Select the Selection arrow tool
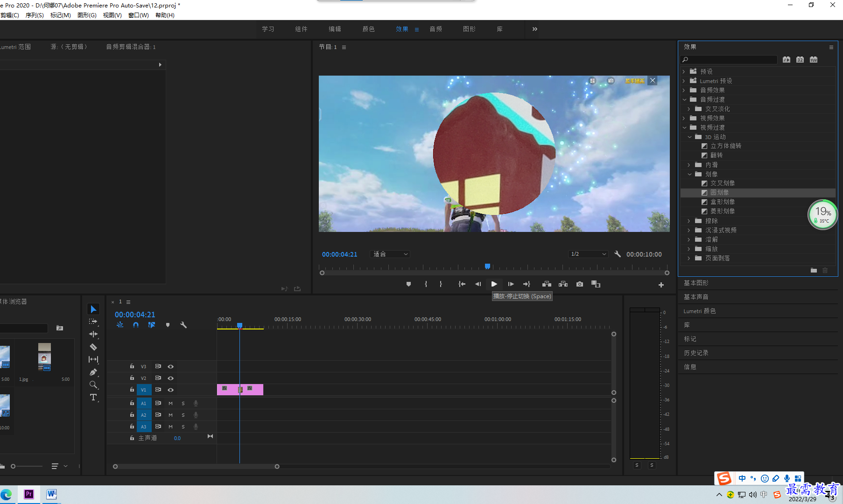Viewport: 843px width, 504px height. click(93, 309)
